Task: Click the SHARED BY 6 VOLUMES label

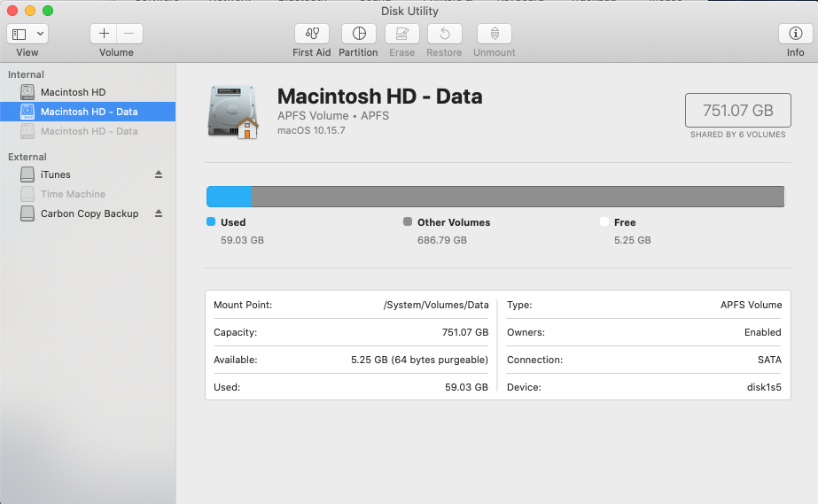Action: tap(737, 135)
